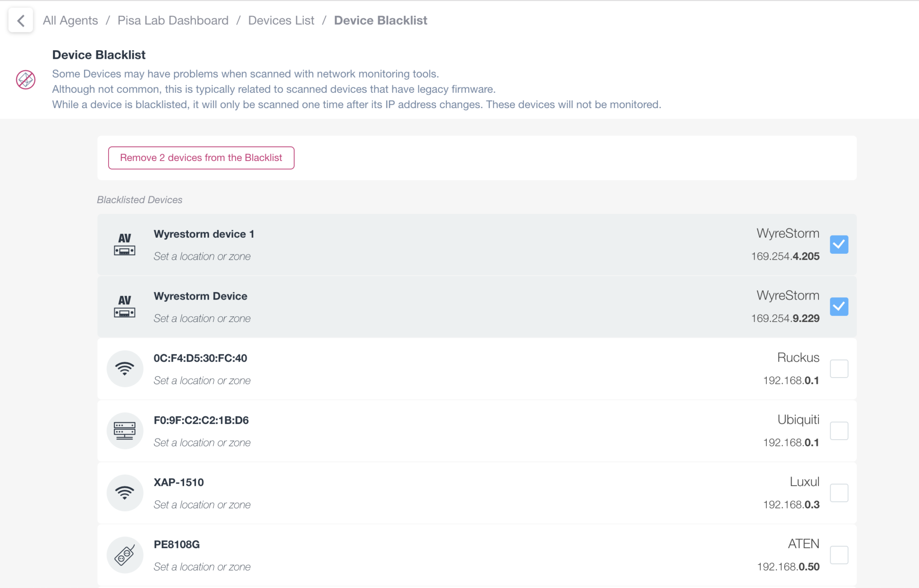Check the checkbox next to XAP-1510

click(840, 492)
